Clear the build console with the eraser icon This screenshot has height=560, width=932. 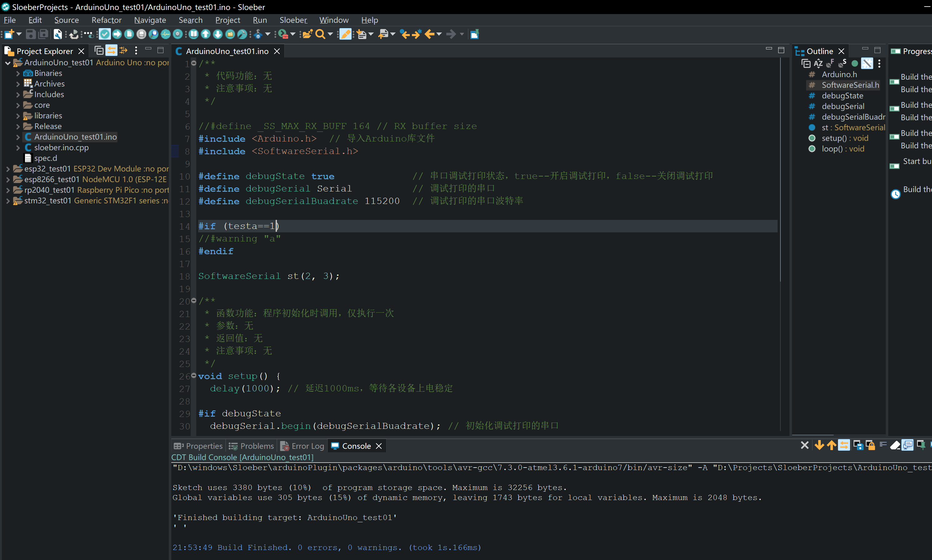click(x=895, y=445)
